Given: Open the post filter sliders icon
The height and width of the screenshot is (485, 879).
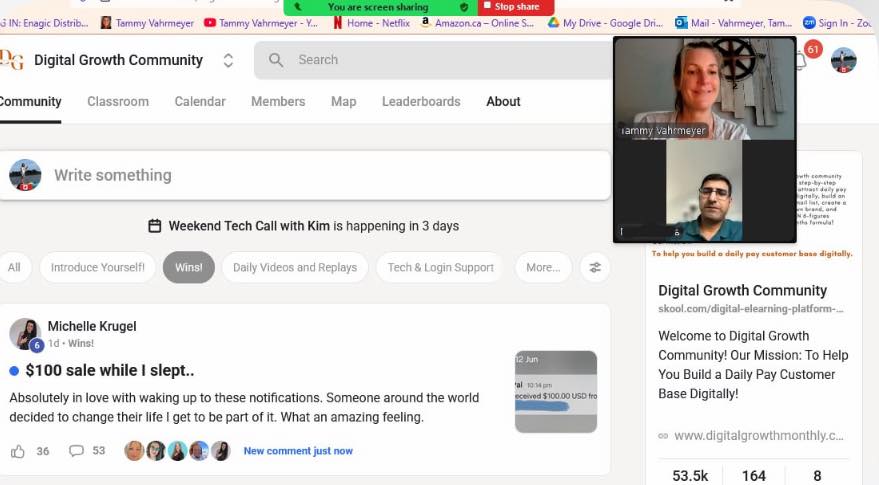Looking at the screenshot, I should coord(595,267).
